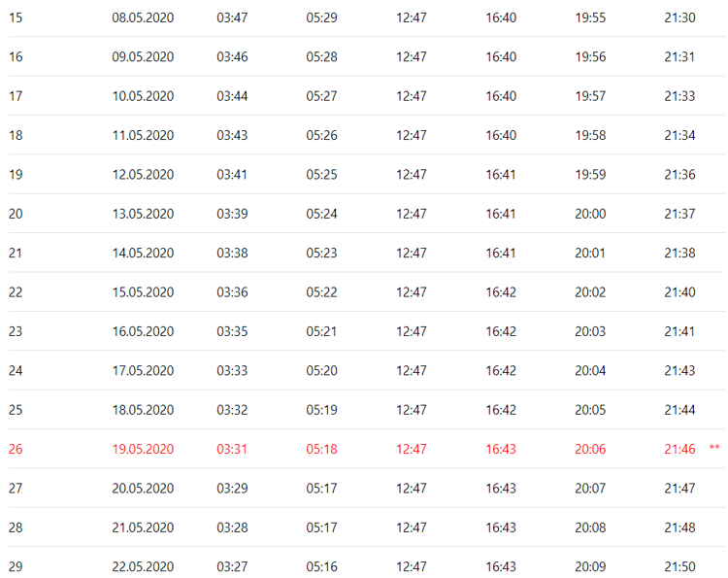Click the red double asterisk marker
Screen dimensions: 728x578
coord(714,449)
